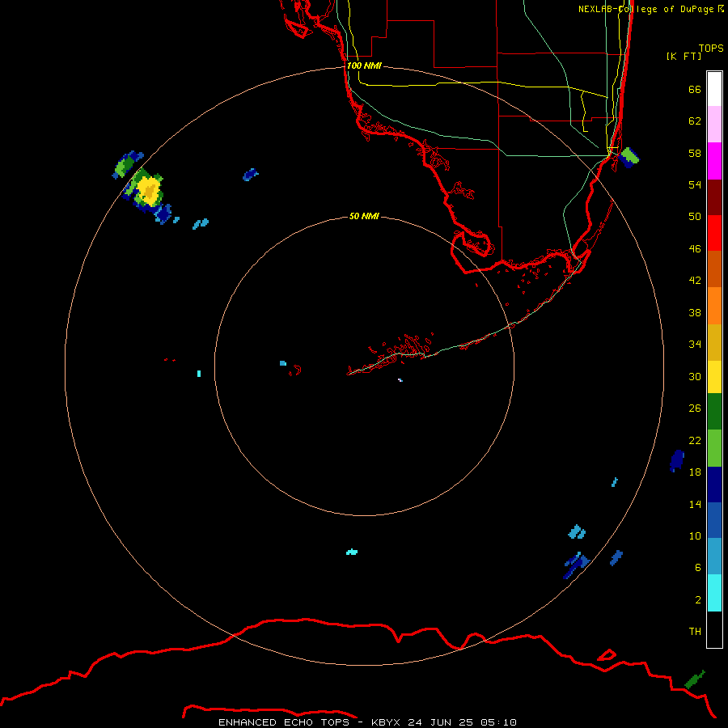Image resolution: width=728 pixels, height=728 pixels.
Task: Select the medium blue swatch beside 10
Action: (714, 520)
